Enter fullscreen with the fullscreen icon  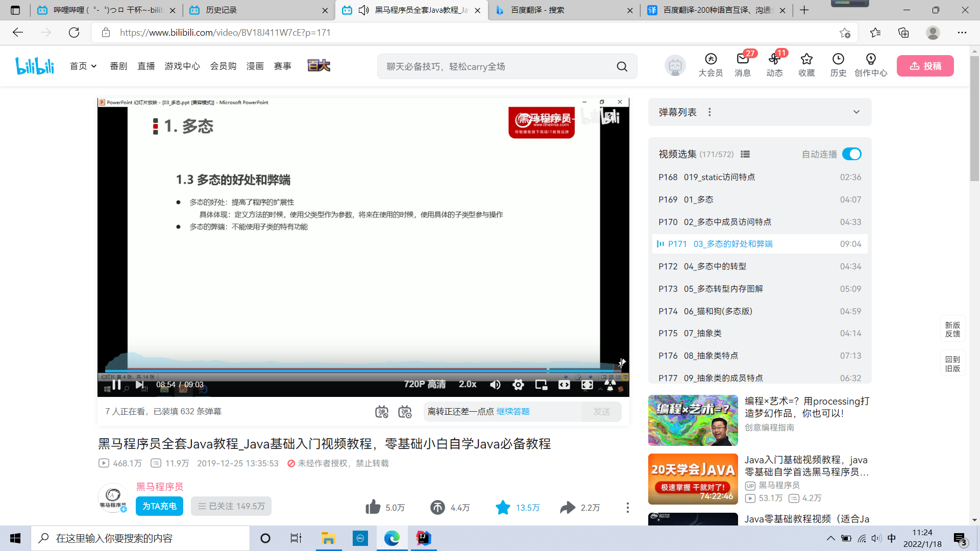(x=587, y=385)
